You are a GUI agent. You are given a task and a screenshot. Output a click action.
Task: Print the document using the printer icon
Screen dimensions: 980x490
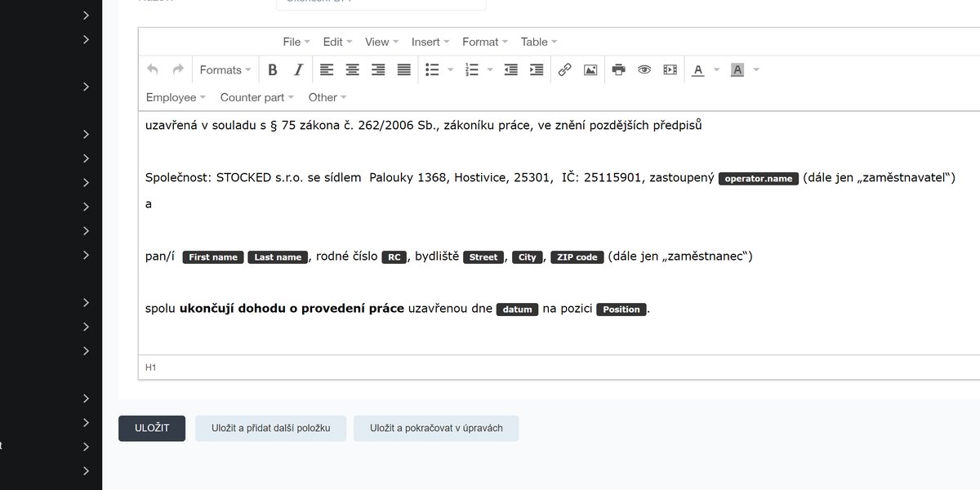[x=618, y=70]
